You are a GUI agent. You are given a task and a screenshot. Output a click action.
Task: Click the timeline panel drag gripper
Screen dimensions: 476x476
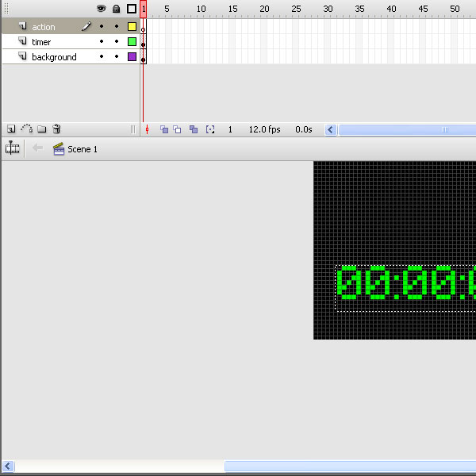point(6,9)
